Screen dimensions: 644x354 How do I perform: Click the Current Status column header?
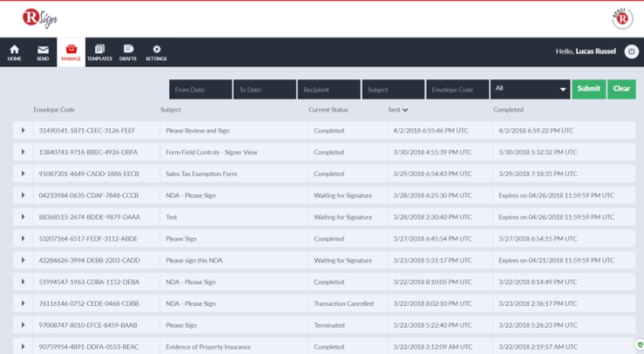329,110
